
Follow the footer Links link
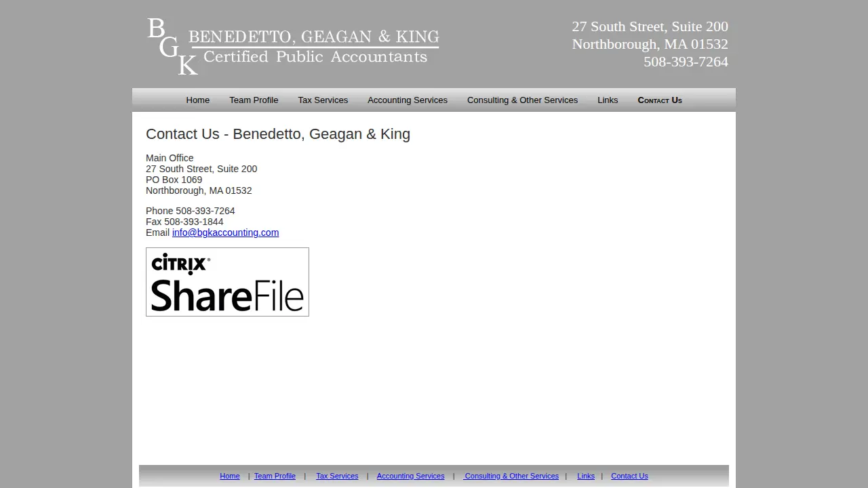tap(586, 476)
